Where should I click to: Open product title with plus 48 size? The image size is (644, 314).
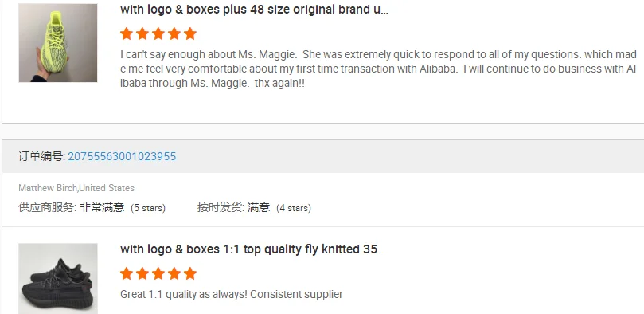(x=254, y=10)
